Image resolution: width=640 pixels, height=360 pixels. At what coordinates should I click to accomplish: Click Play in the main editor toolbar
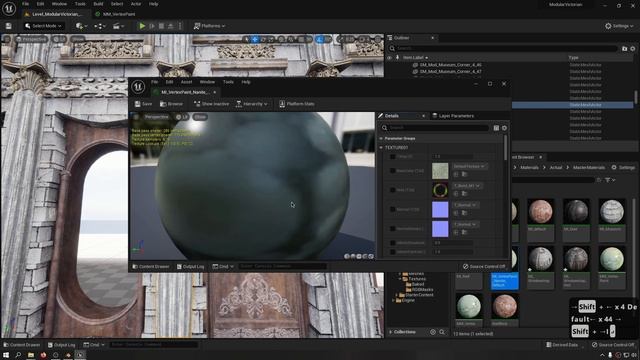click(142, 26)
